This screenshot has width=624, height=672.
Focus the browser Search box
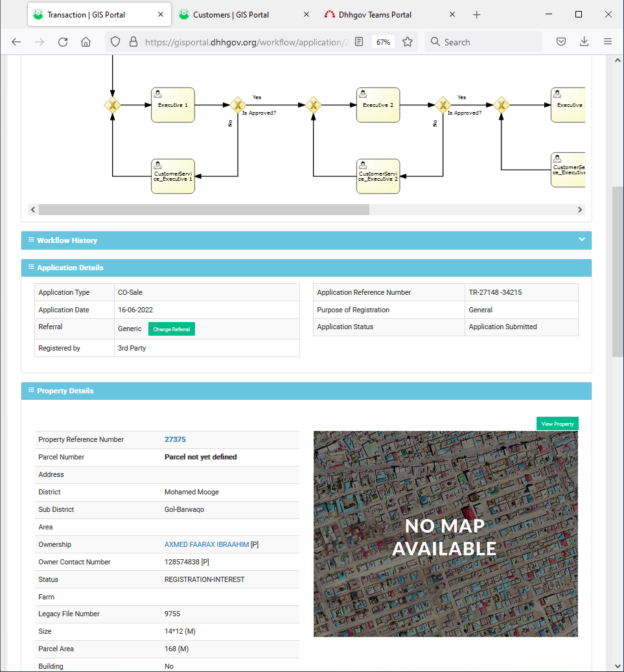coord(483,42)
